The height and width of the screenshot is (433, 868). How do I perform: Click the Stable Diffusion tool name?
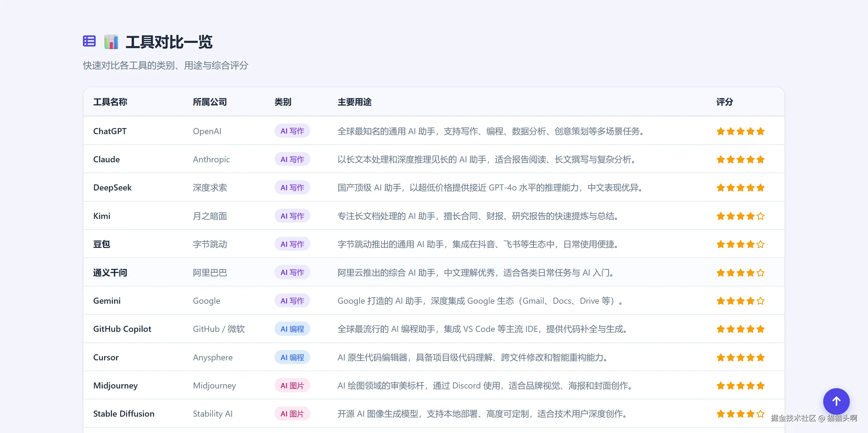click(124, 414)
